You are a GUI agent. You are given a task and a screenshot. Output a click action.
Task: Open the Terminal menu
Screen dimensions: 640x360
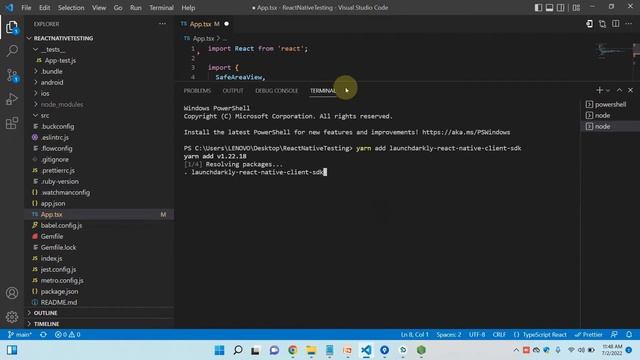(161, 7)
